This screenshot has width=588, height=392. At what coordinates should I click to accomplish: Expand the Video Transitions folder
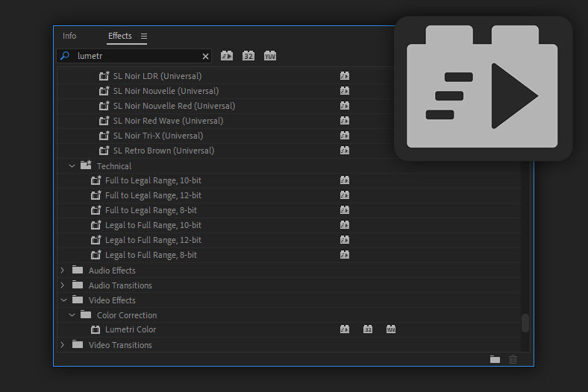(x=63, y=345)
